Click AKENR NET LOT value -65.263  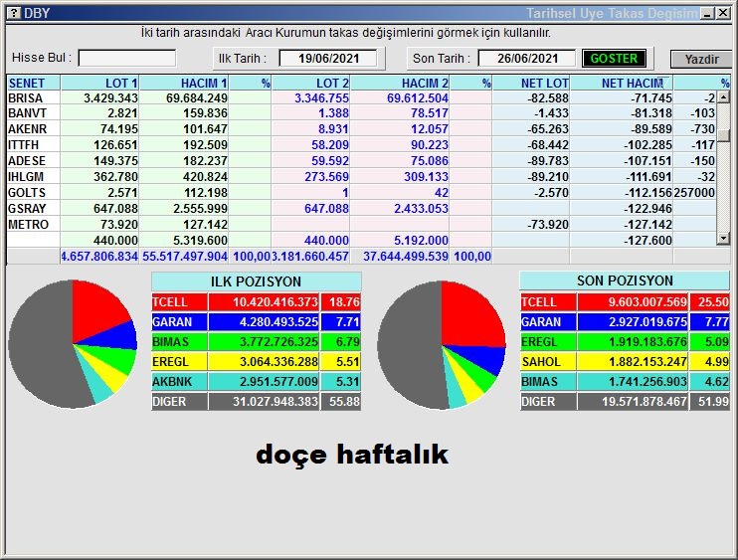click(x=548, y=129)
